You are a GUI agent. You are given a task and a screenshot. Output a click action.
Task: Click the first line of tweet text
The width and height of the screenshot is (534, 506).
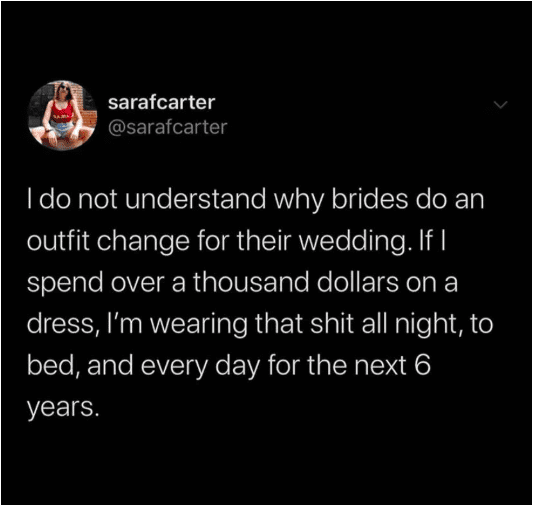(255, 200)
